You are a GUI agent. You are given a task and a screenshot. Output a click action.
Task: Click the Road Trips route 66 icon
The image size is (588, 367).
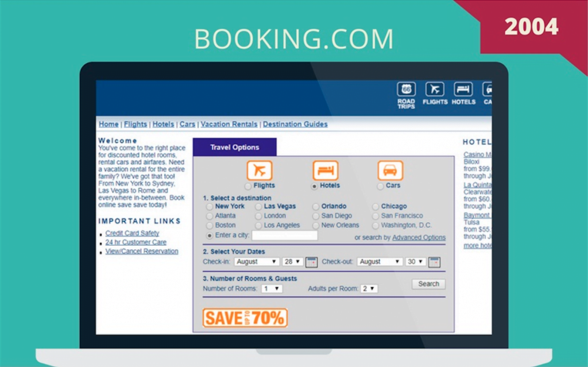pyautogui.click(x=406, y=90)
